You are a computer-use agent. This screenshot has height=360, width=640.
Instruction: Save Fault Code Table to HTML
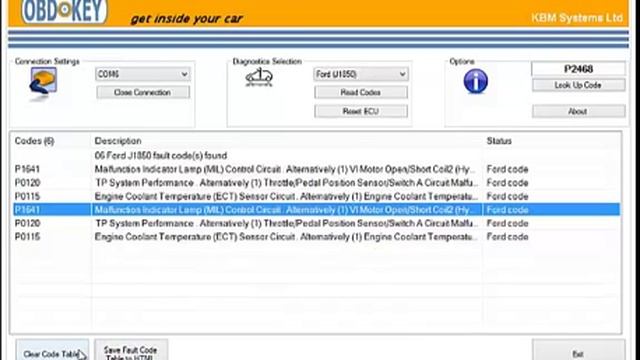click(131, 350)
